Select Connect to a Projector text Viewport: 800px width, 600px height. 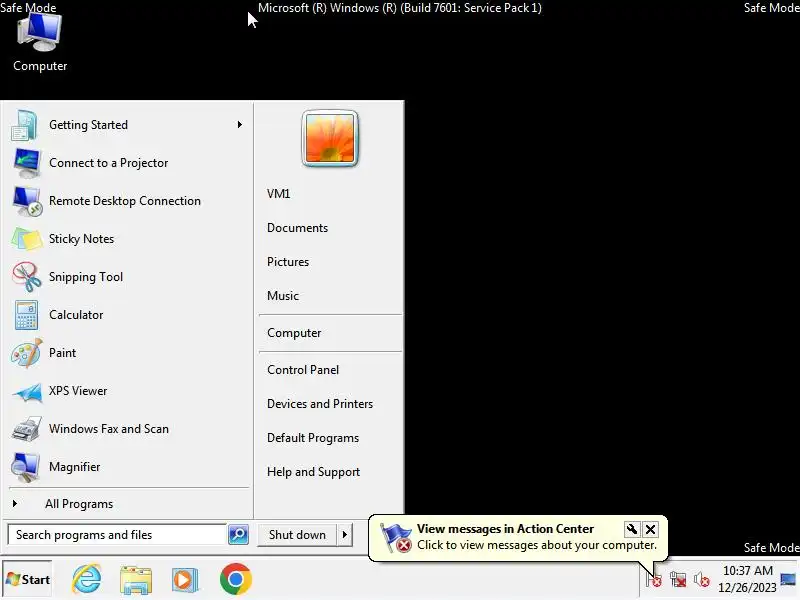tap(109, 163)
